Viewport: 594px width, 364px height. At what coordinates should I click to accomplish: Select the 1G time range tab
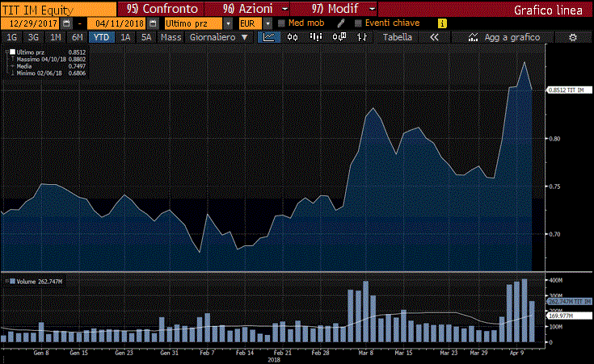(x=12, y=37)
